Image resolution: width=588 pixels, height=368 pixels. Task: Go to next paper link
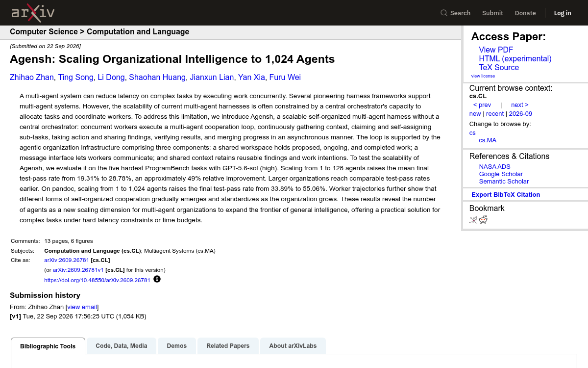pos(520,105)
